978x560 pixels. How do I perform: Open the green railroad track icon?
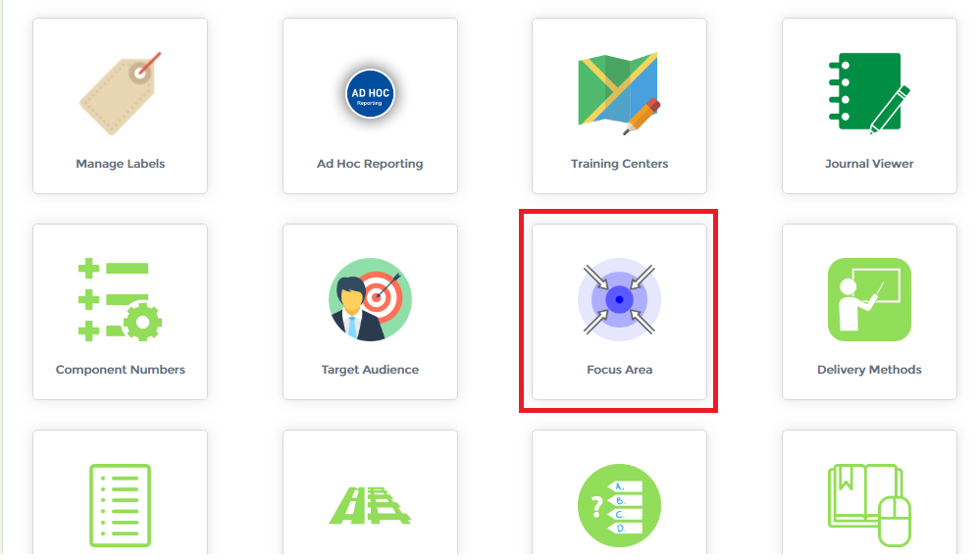click(370, 505)
